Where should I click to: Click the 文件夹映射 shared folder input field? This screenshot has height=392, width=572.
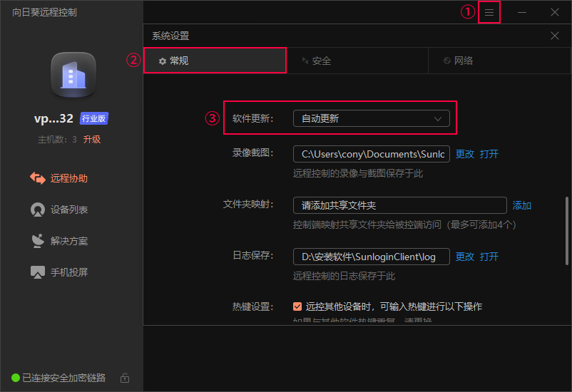click(399, 205)
